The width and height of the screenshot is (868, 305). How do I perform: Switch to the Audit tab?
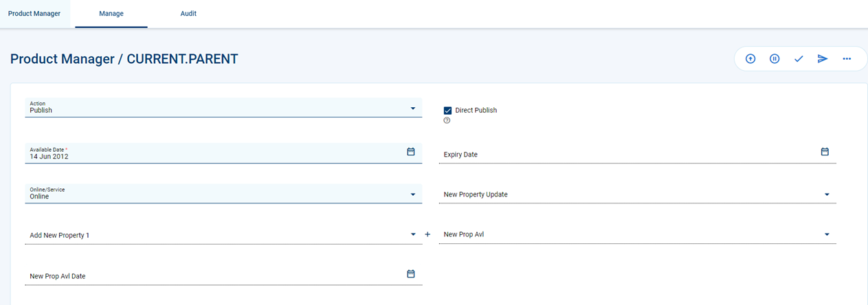click(188, 14)
